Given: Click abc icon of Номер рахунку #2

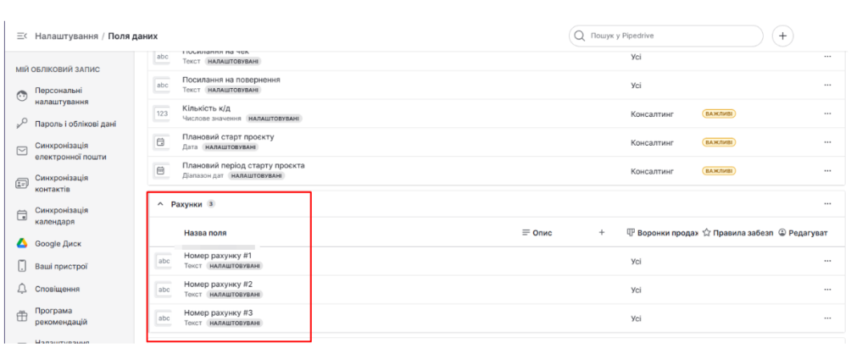Looking at the screenshot, I should [x=164, y=290].
